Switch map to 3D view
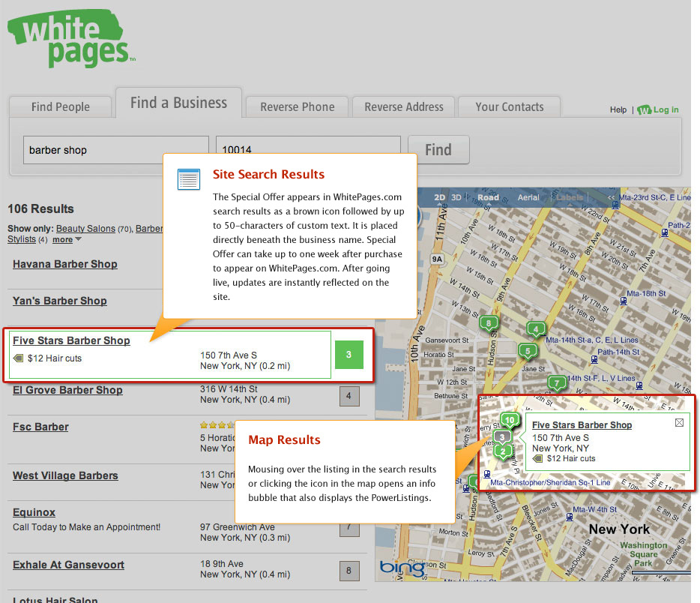 click(456, 197)
